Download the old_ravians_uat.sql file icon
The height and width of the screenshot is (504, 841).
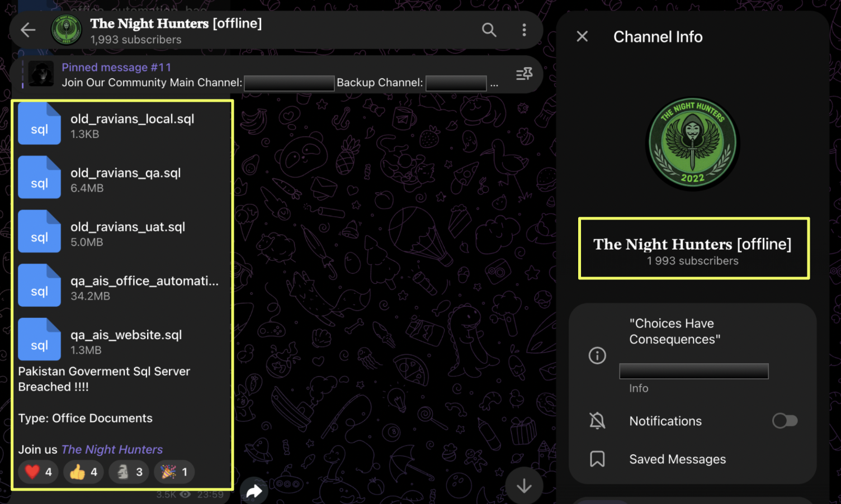[39, 231]
